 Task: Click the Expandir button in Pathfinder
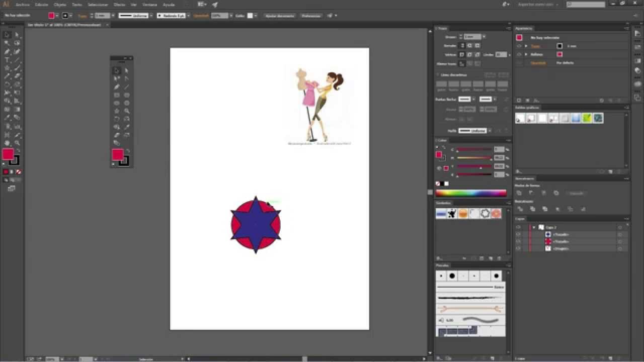[x=577, y=193]
